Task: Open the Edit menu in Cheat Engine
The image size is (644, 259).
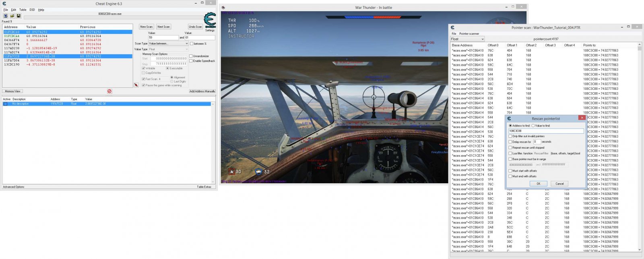Action: point(14,10)
